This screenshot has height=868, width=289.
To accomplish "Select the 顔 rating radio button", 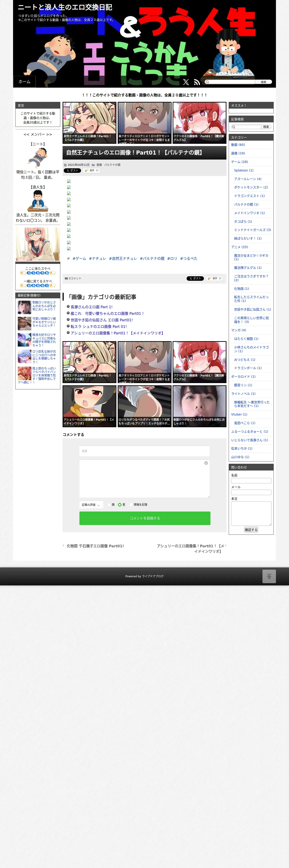I will click(109, 505).
